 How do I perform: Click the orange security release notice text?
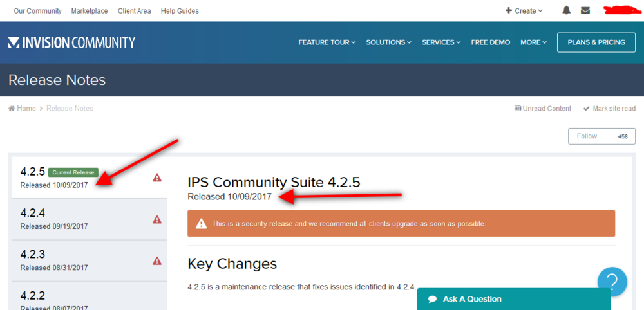coord(349,224)
